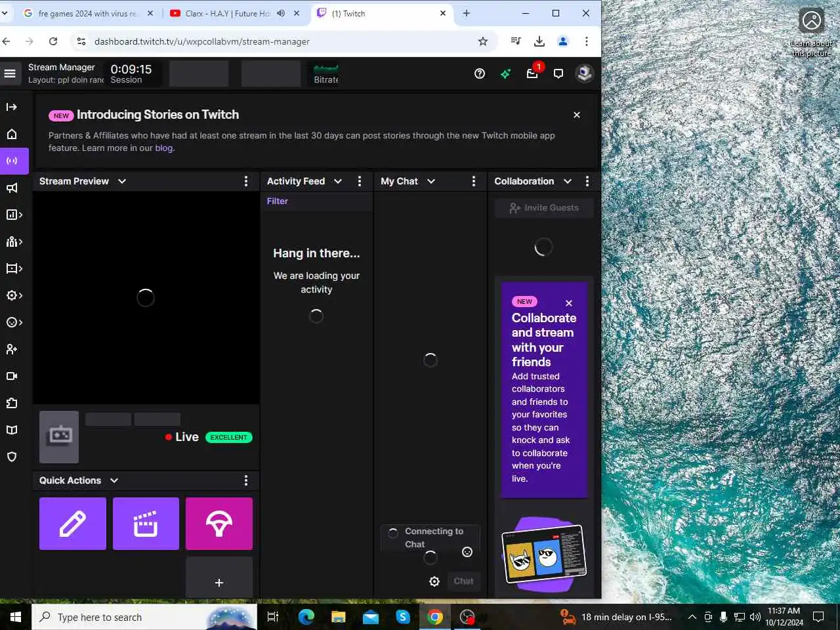Click the stream thumbnail game icon

[x=59, y=437]
